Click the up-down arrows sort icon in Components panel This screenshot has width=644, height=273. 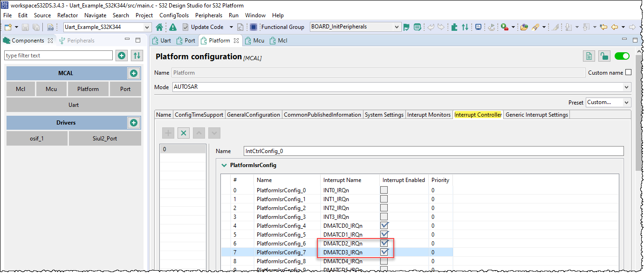pyautogui.click(x=136, y=56)
